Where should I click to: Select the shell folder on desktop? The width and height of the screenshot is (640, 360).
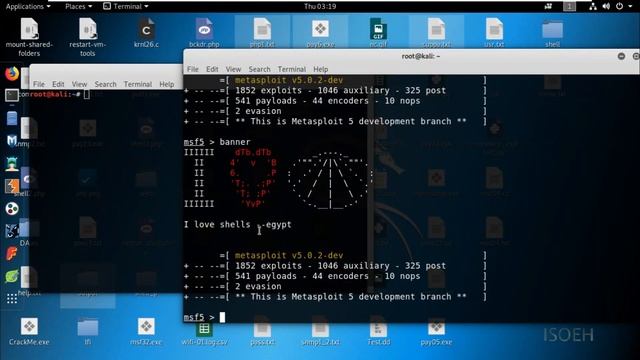pos(552,33)
